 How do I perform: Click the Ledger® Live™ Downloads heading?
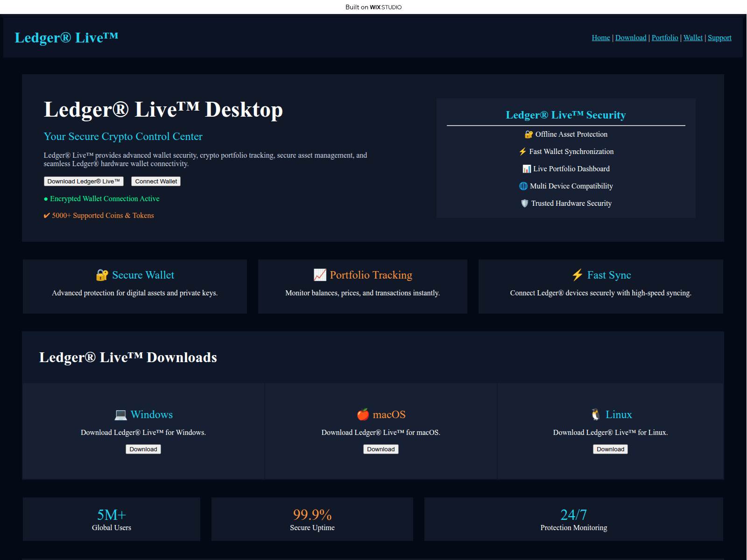pyautogui.click(x=128, y=357)
